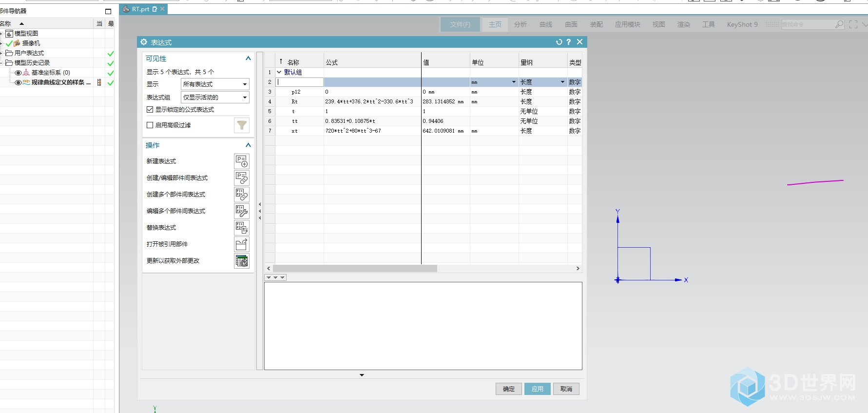Click the table's right scroll arrow
Image resolution: width=868 pixels, height=413 pixels.
point(578,268)
